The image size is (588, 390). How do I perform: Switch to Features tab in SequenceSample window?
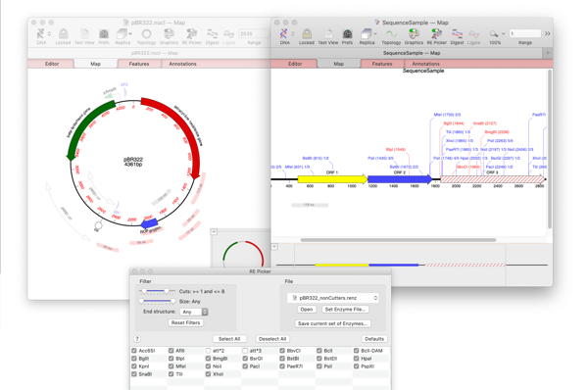(x=382, y=64)
